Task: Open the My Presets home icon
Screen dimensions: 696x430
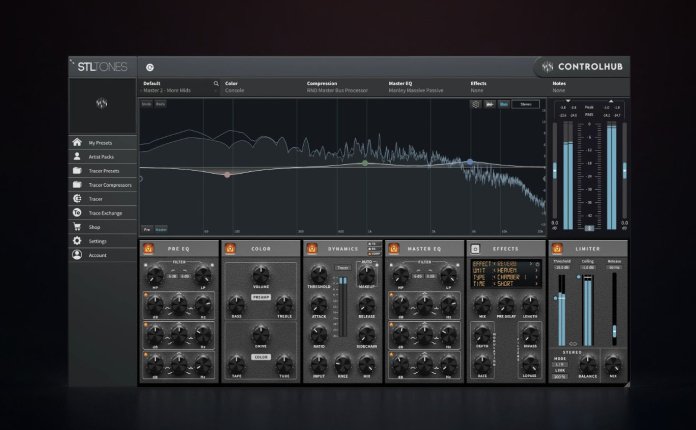Action: (x=77, y=142)
